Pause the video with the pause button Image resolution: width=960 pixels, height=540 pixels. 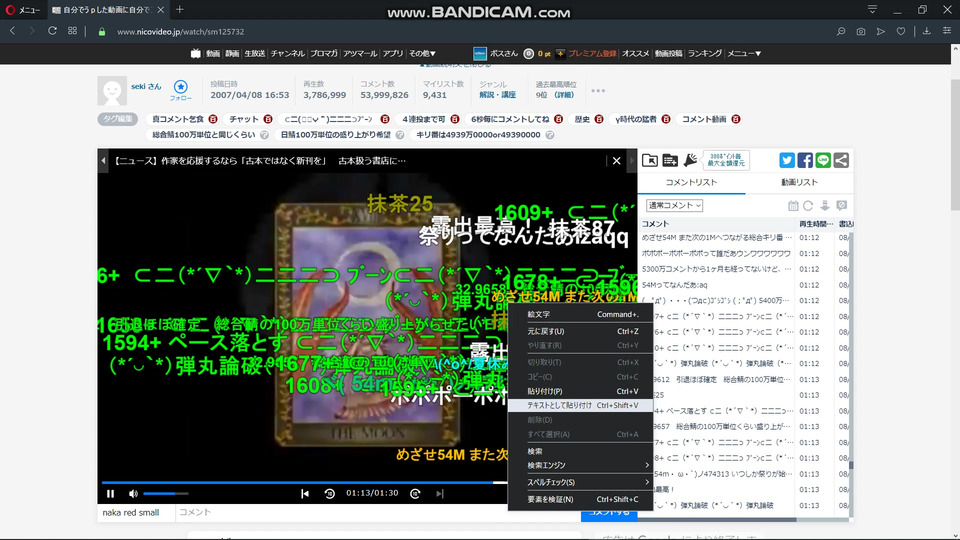click(x=110, y=493)
